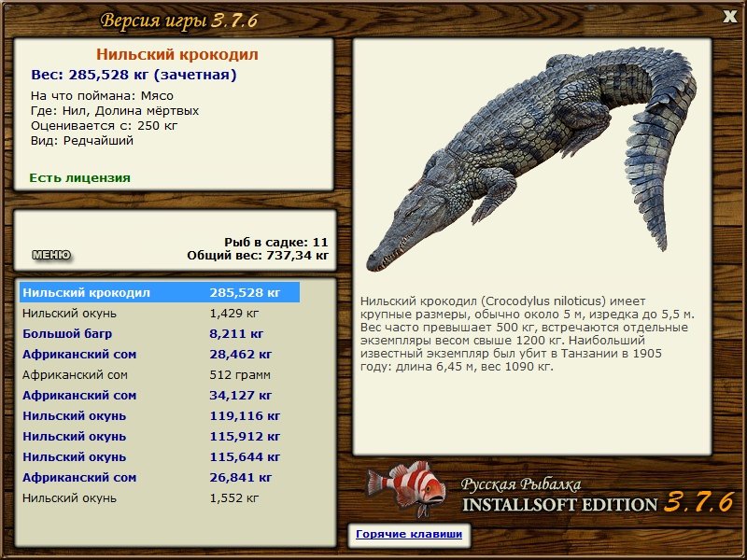Select the Нильский окунь 119,116 кг row

(x=160, y=415)
